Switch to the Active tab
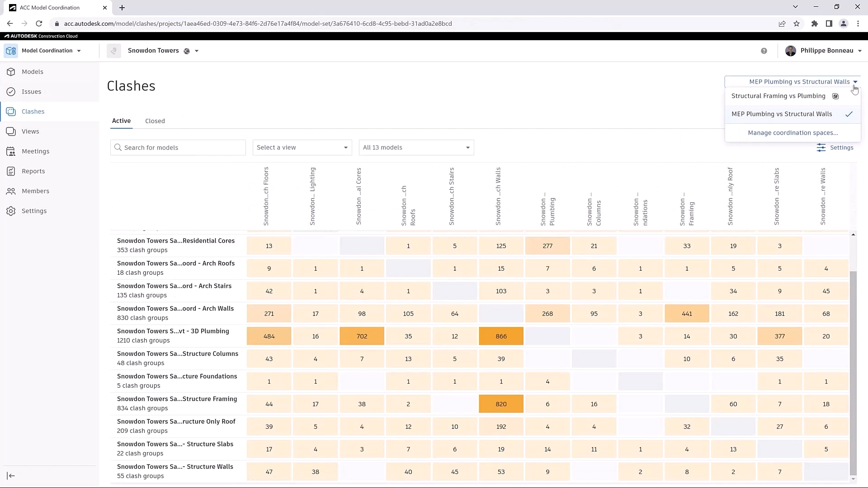The width and height of the screenshot is (868, 488). click(x=121, y=121)
